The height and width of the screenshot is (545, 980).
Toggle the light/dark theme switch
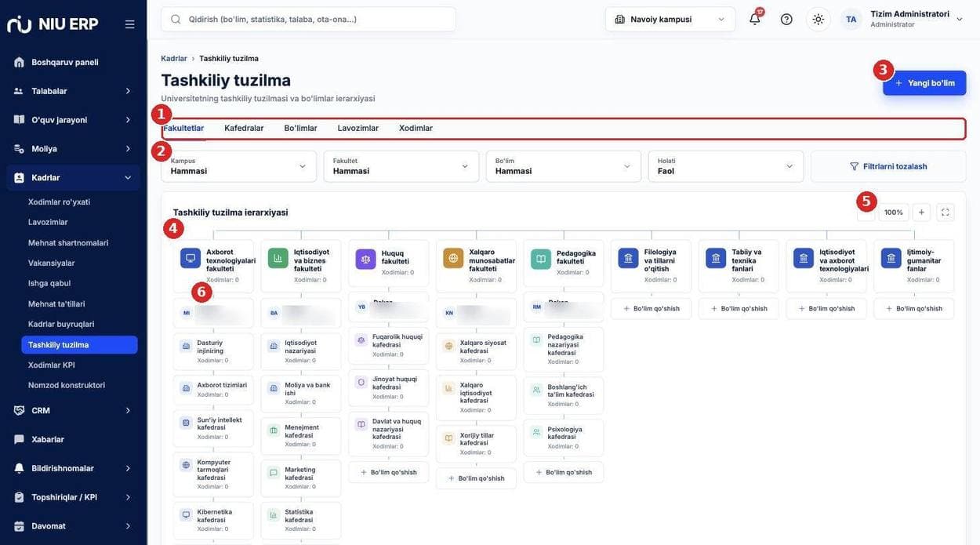(818, 19)
